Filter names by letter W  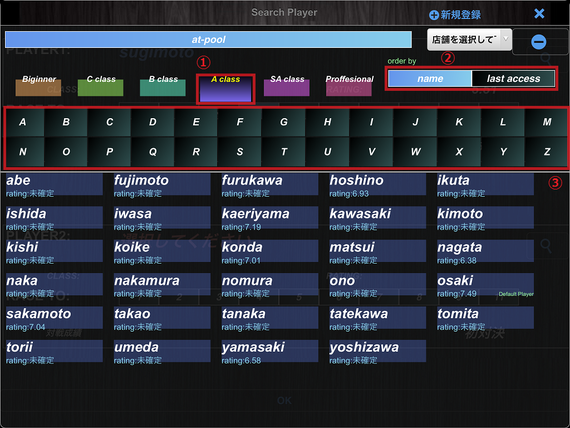coord(415,152)
